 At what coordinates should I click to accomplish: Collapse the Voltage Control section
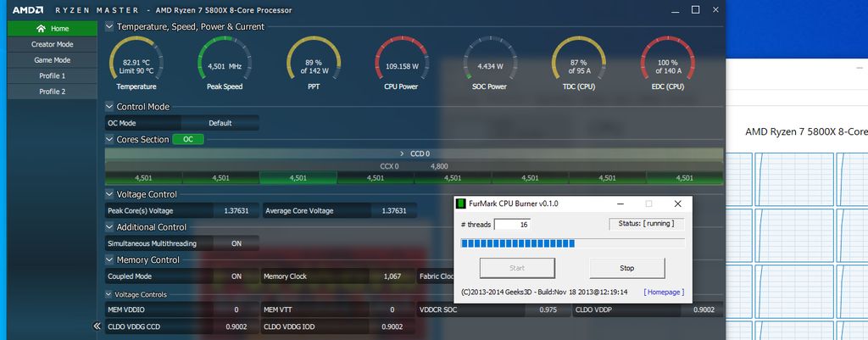point(109,194)
